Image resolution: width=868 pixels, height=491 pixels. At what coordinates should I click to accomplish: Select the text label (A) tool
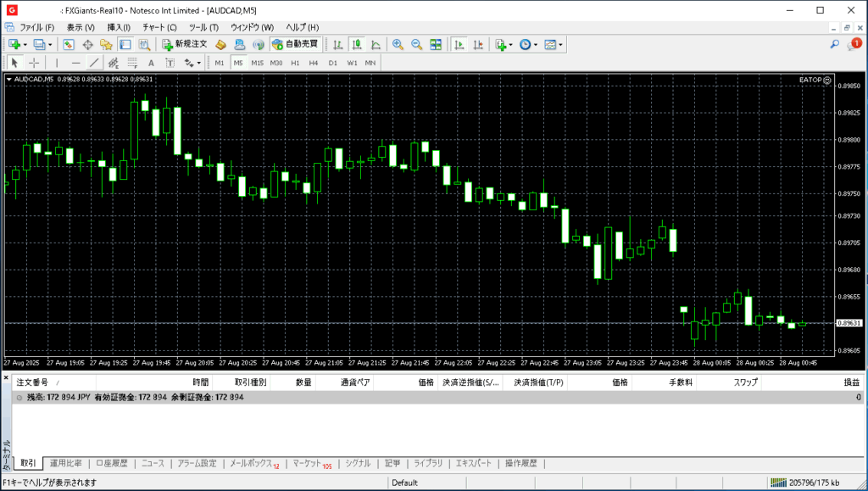point(151,63)
